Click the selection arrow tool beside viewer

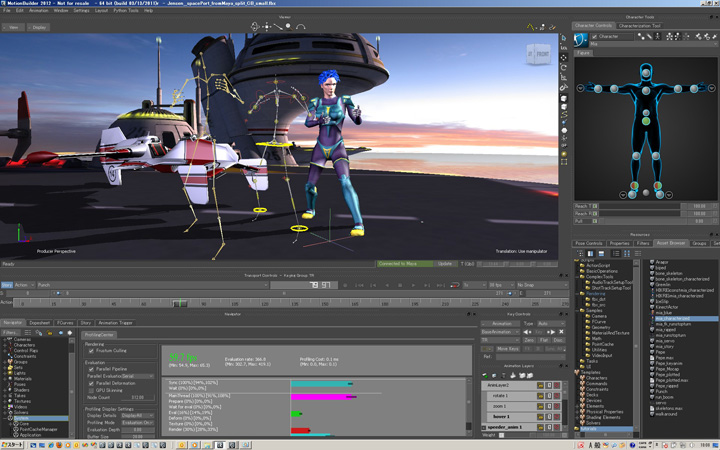click(x=564, y=38)
